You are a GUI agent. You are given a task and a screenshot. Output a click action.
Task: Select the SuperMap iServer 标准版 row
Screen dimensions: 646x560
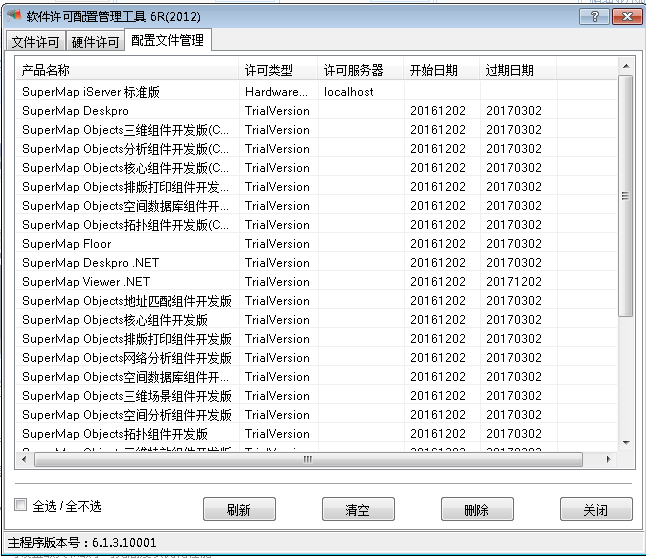tap(316, 91)
